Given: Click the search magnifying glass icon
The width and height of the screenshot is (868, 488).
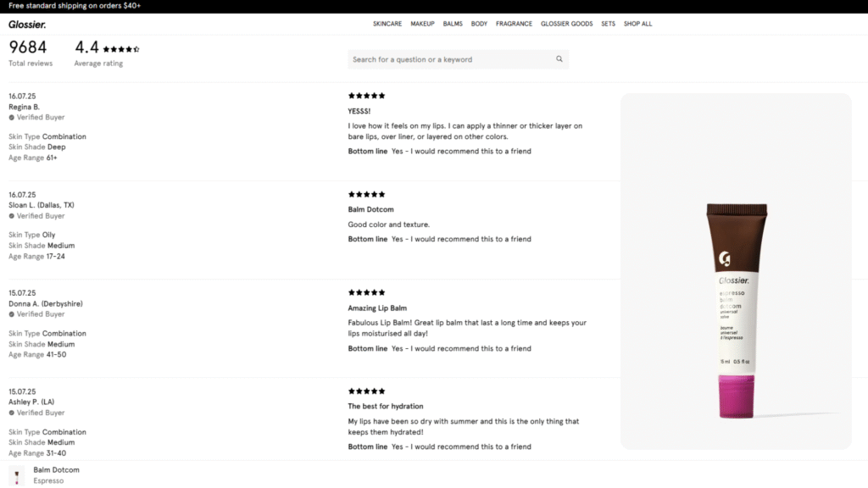Looking at the screenshot, I should (x=559, y=58).
